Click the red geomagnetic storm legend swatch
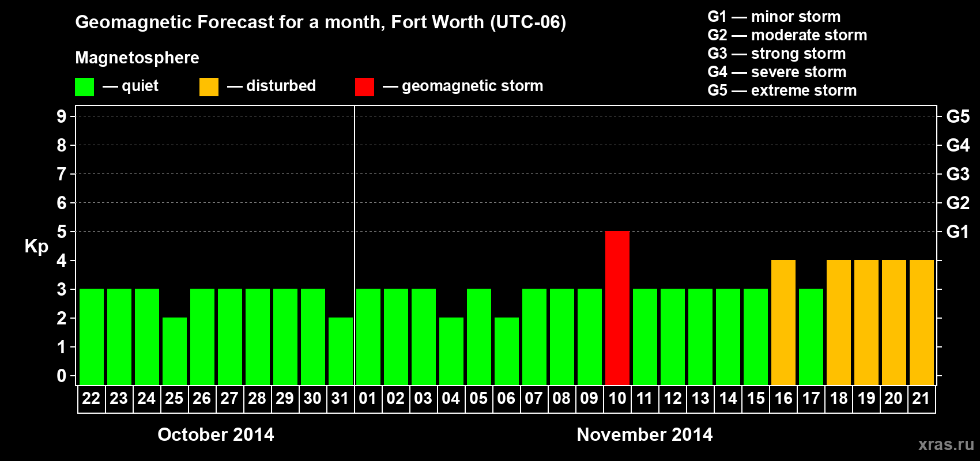Image resolution: width=980 pixels, height=461 pixels. 365,87
